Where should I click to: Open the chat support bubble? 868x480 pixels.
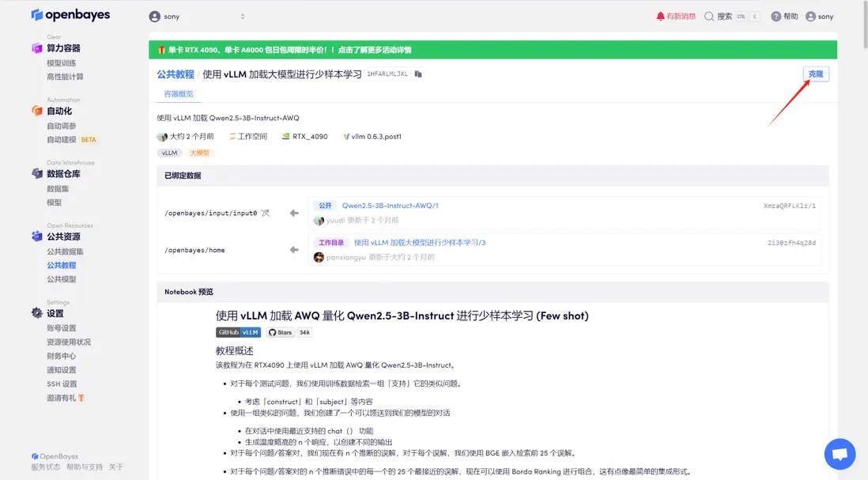pos(840,454)
